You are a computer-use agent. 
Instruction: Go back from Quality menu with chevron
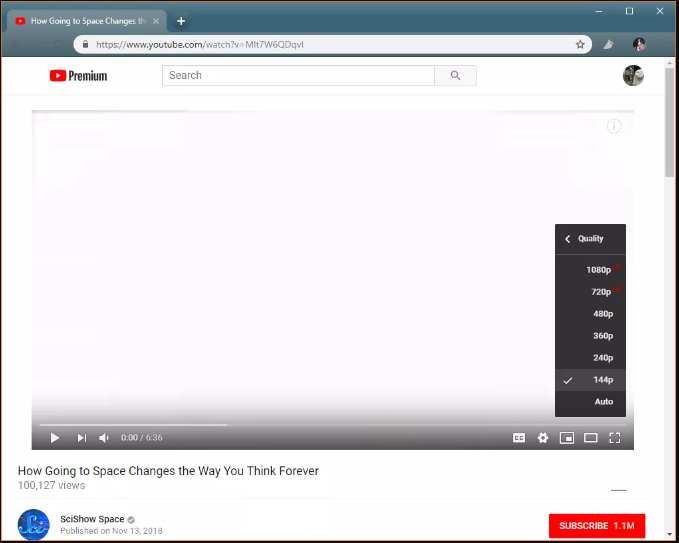pos(568,239)
